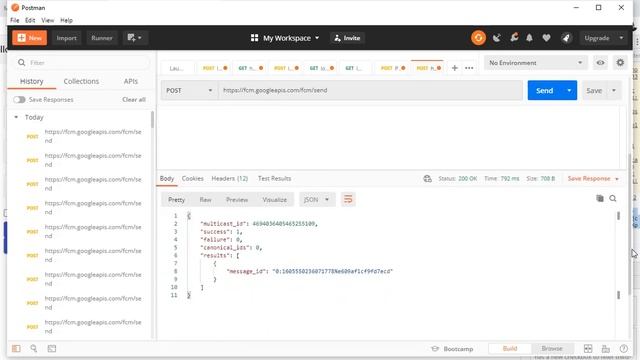Search the response body with magnifier icon
This screenshot has width=640, height=360.
pos(613,198)
